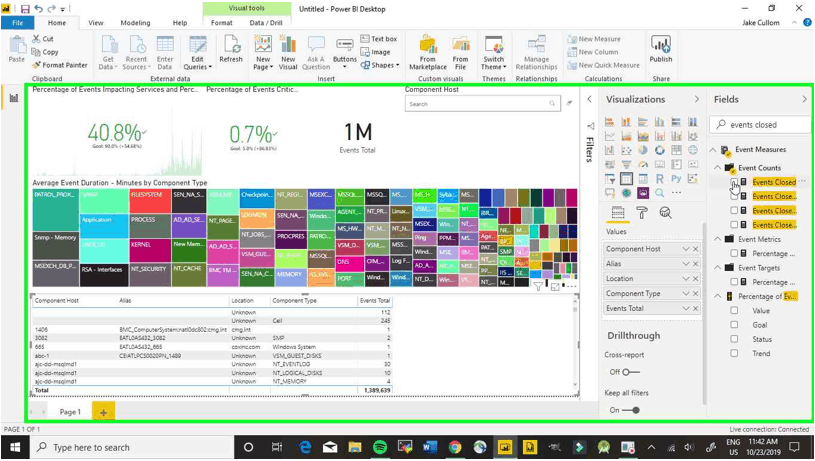Click the Component Host slicer search box
Image resolution: width=815 pixels, height=461 pixels.
pyautogui.click(x=482, y=103)
